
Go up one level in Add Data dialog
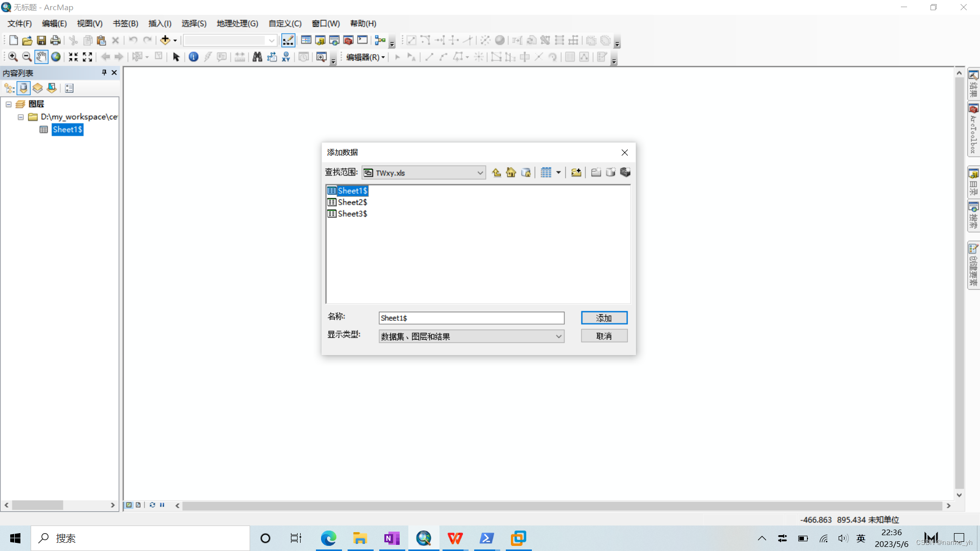click(496, 172)
